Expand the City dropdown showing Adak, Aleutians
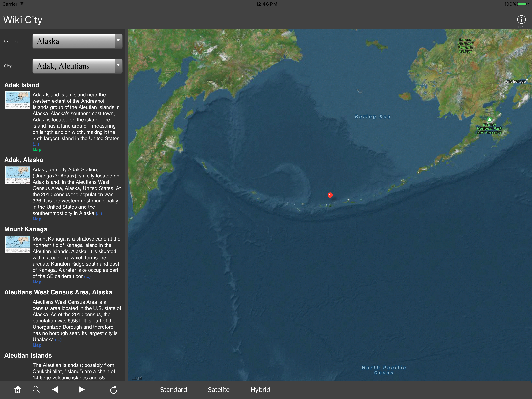532x399 pixels. (x=73, y=66)
